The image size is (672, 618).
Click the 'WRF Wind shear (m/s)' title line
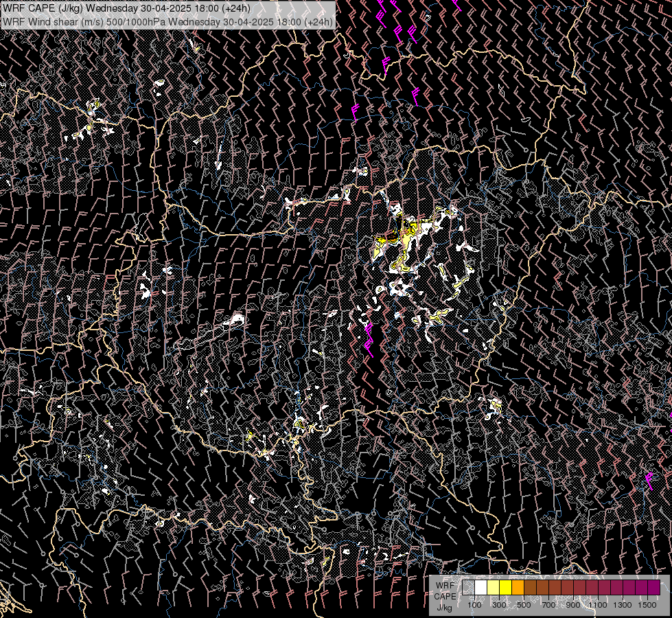pyautogui.click(x=167, y=22)
